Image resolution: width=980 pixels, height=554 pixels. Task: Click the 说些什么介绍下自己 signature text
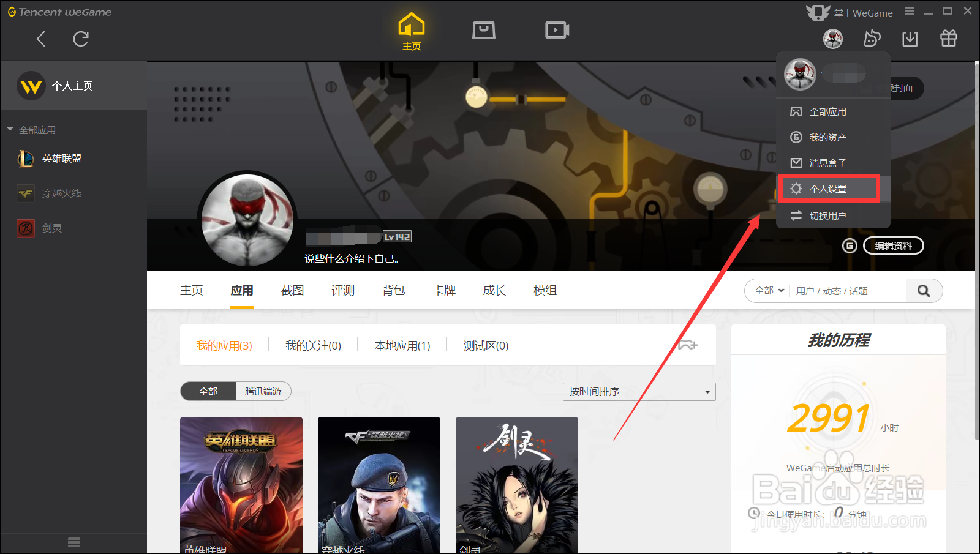[x=352, y=259]
